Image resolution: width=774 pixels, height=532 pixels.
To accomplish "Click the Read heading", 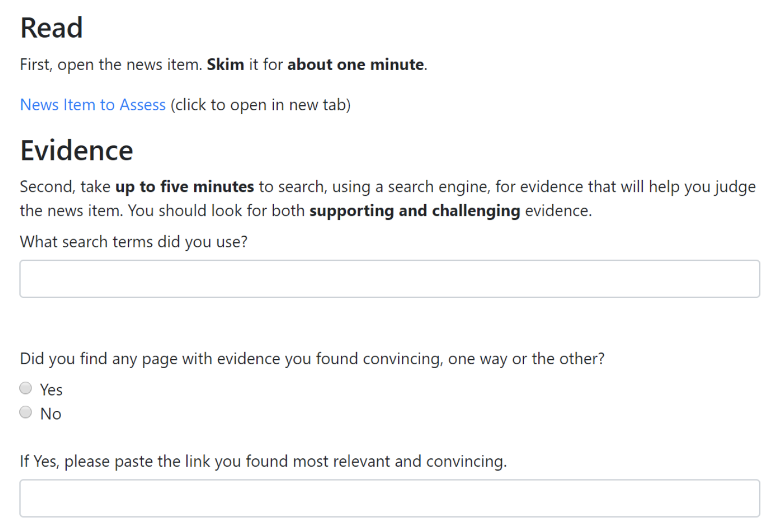I will (51, 28).
